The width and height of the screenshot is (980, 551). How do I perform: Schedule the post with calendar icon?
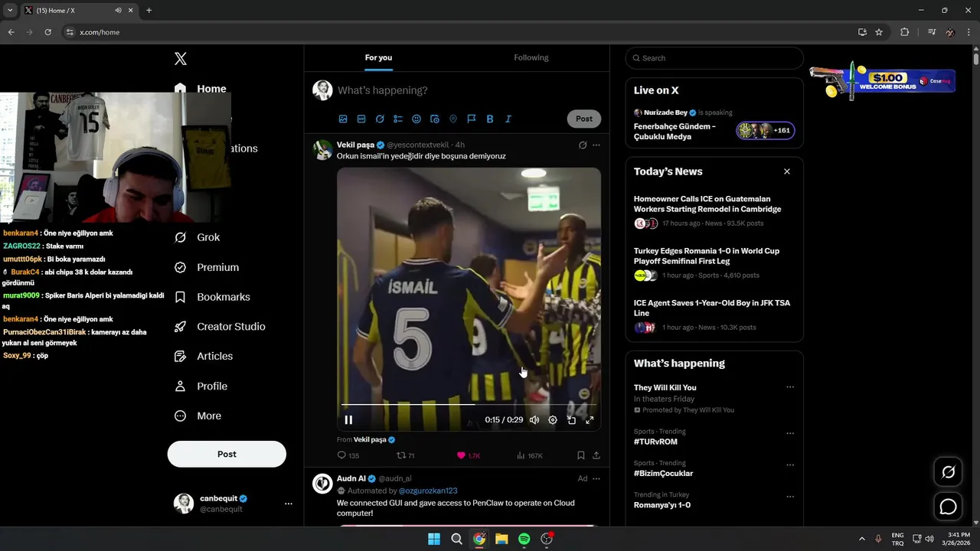(435, 119)
